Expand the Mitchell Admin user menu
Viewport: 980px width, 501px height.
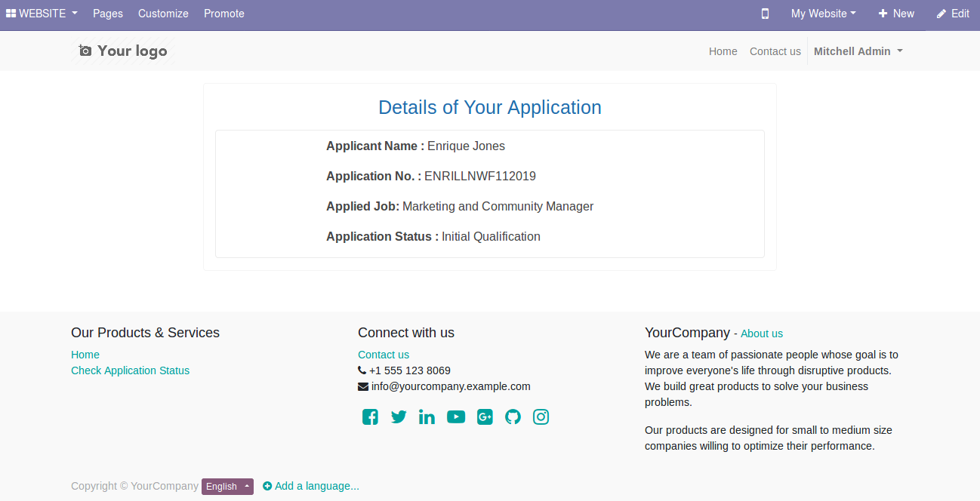[x=858, y=51]
